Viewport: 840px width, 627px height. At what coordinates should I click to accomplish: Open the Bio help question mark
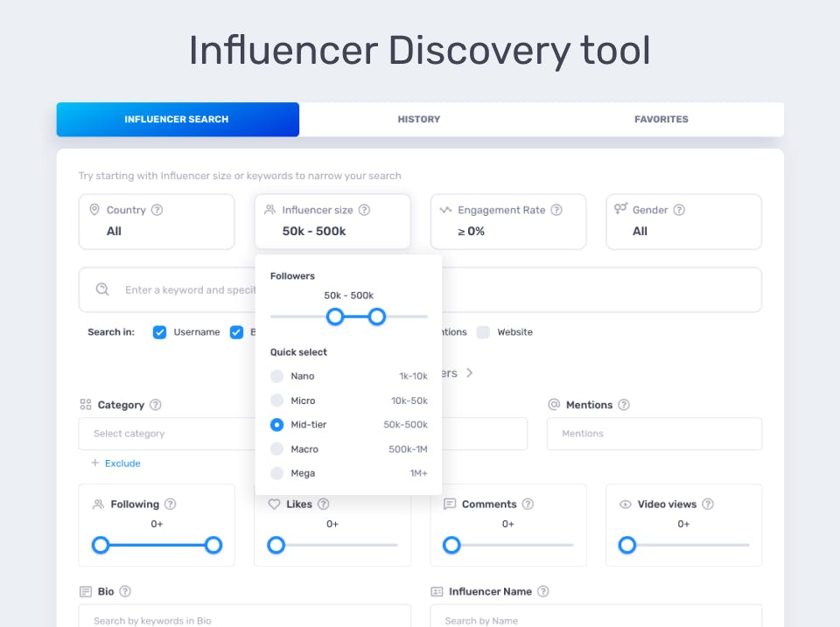tap(125, 591)
